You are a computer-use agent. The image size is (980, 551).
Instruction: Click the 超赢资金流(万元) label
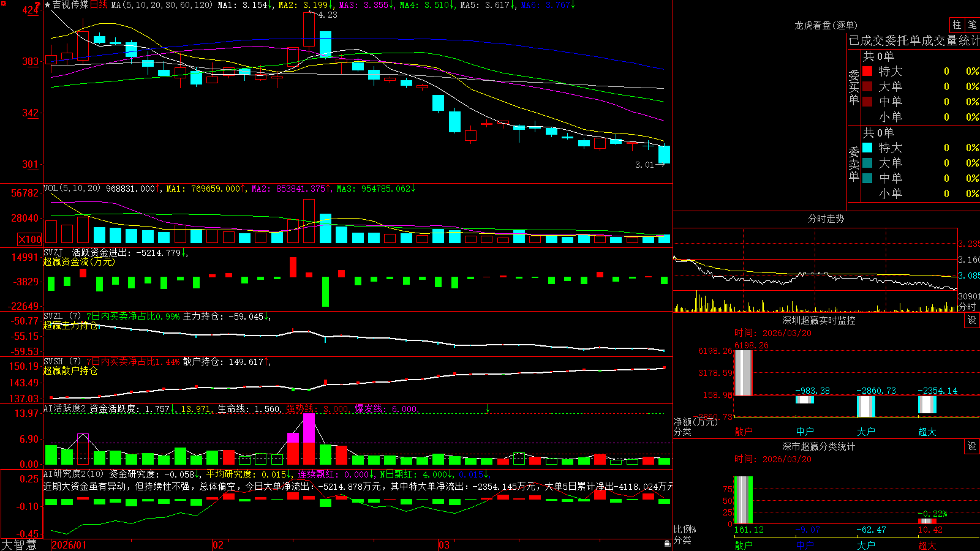tap(79, 261)
